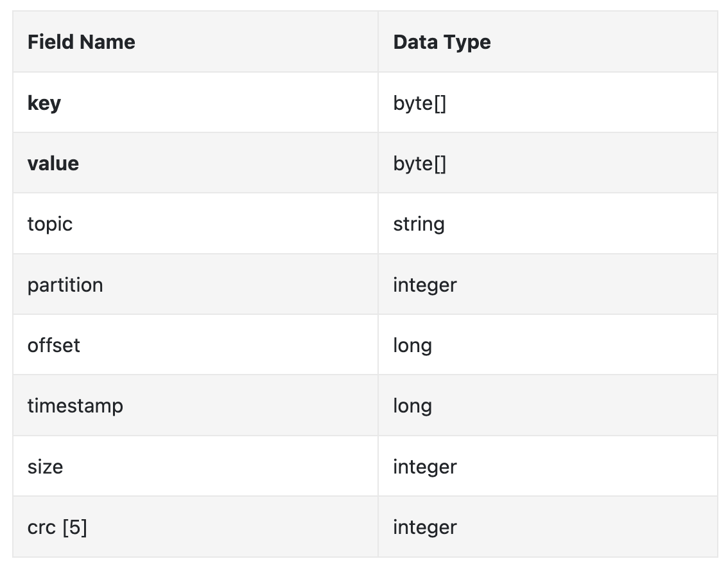Image resolution: width=728 pixels, height=568 pixels.
Task: Select the crc field name text
Action: (41, 528)
